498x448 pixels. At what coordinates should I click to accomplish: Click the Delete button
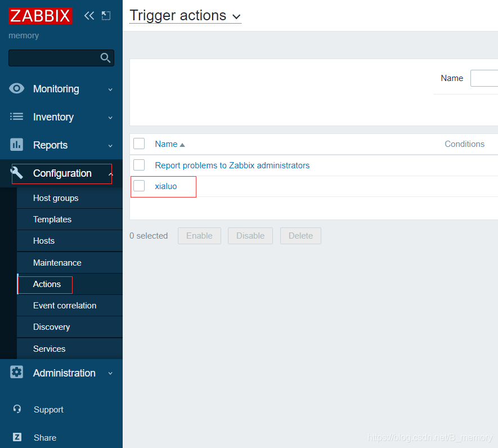point(300,236)
